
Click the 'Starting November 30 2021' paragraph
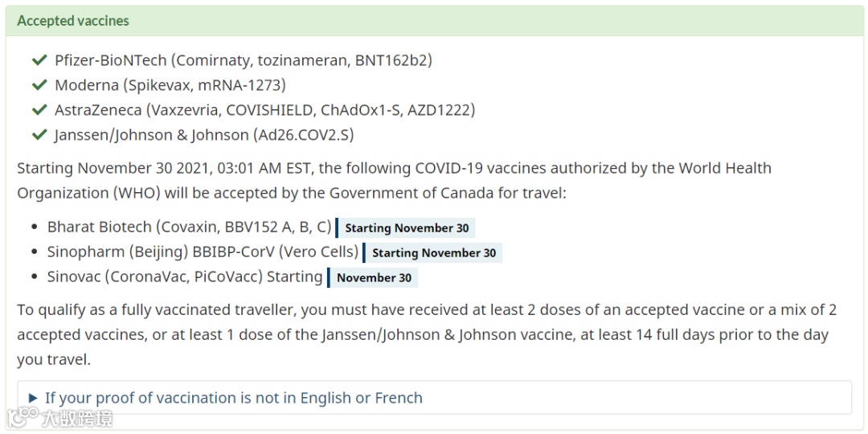tap(394, 181)
